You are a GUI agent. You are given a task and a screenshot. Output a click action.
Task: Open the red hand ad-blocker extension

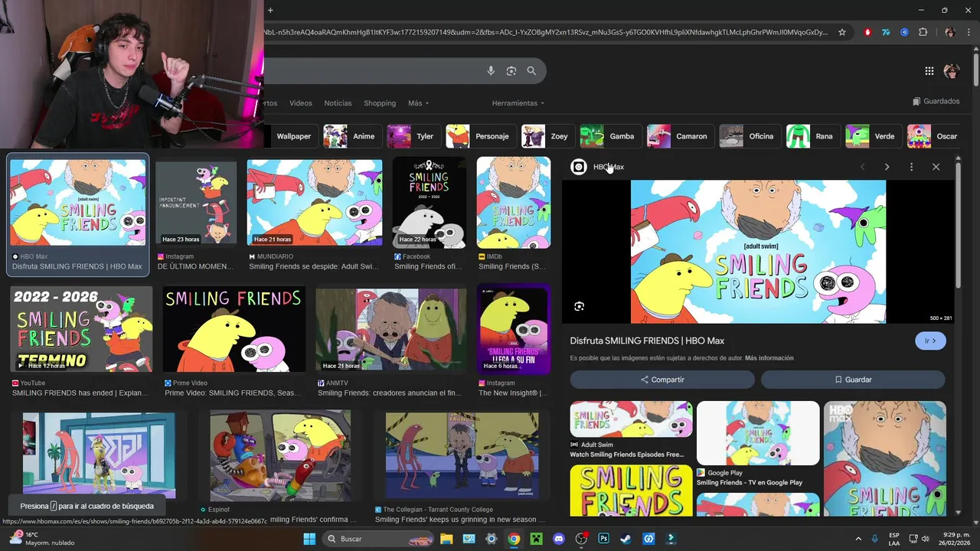(x=867, y=32)
